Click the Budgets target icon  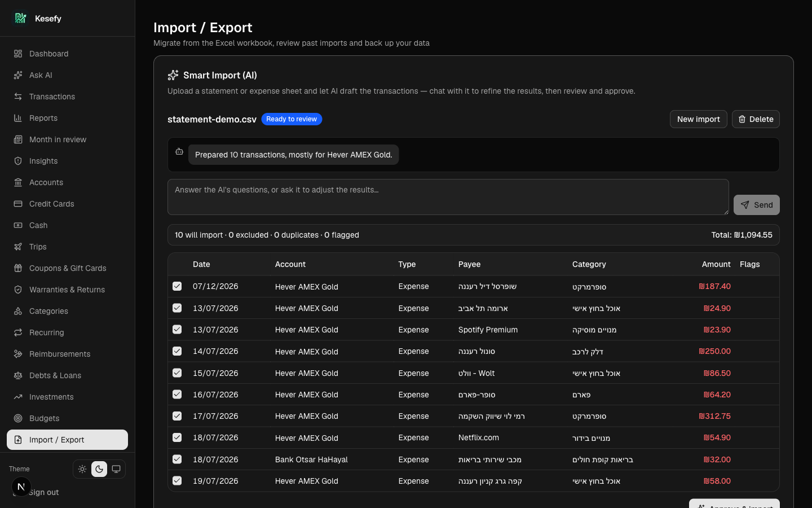click(18, 418)
